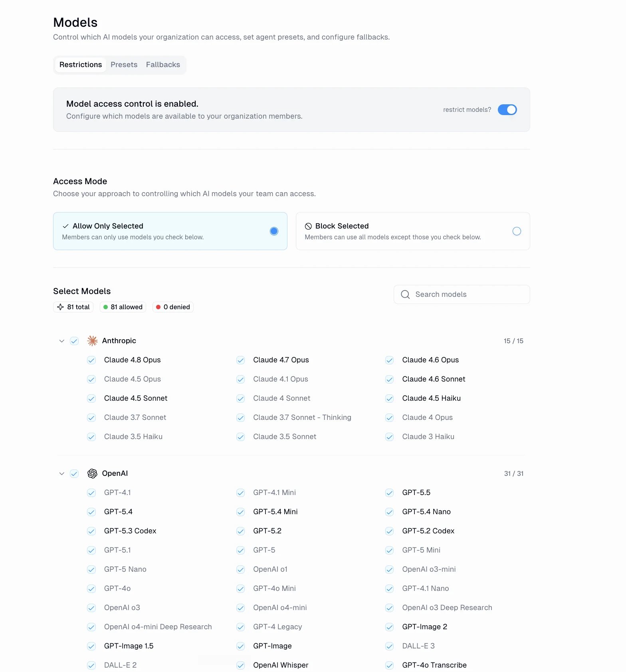The width and height of the screenshot is (626, 672).
Task: Collapse the OpenAI models group chevron
Action: click(x=61, y=473)
